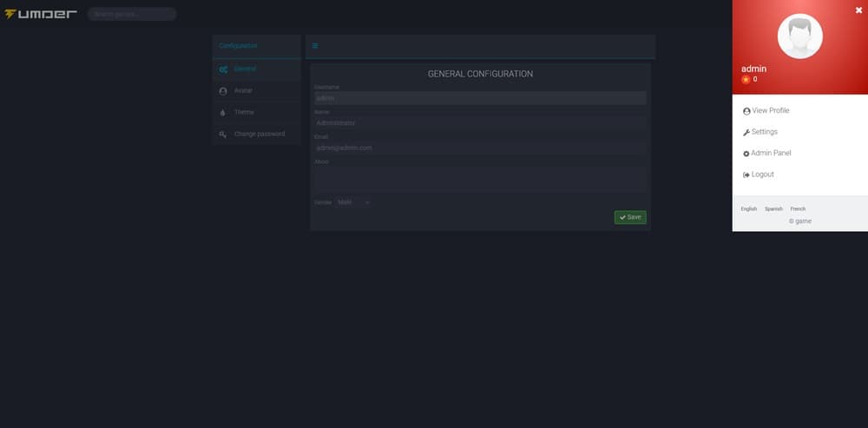Expand the Gender dropdown
The height and width of the screenshot is (428, 868).
point(353,202)
